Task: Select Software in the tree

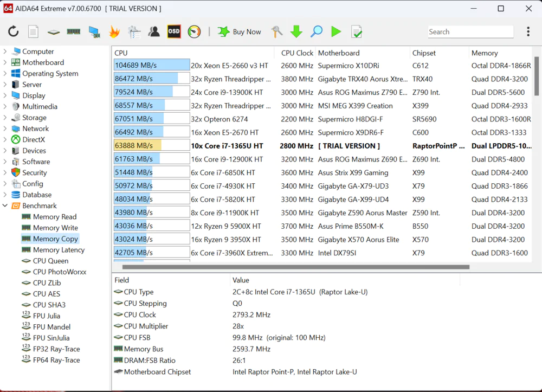Action: click(36, 162)
